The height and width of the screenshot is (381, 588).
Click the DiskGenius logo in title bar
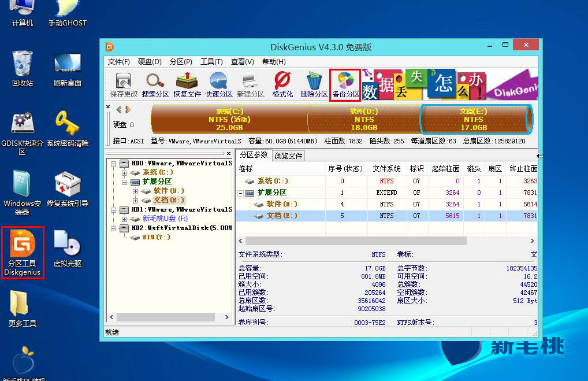coord(110,47)
